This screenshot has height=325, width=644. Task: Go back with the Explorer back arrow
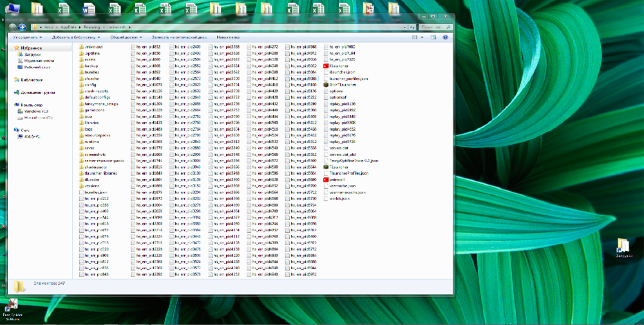click(13, 27)
